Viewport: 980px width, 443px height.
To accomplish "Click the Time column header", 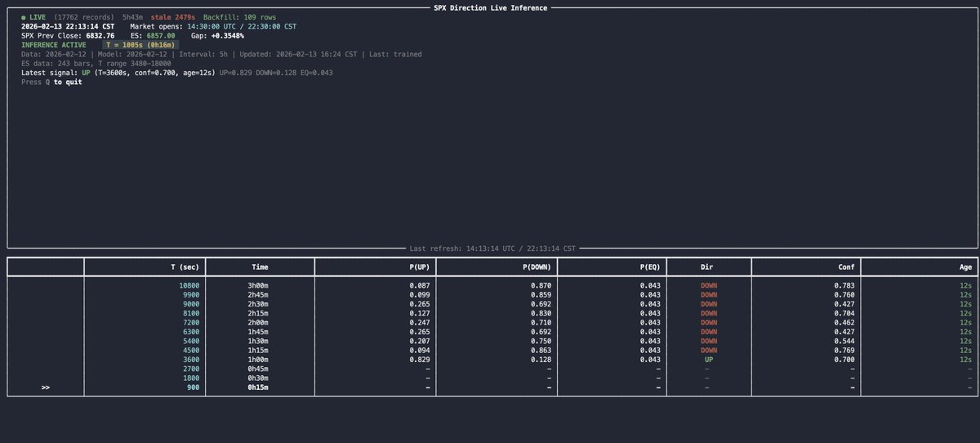I will (260, 266).
